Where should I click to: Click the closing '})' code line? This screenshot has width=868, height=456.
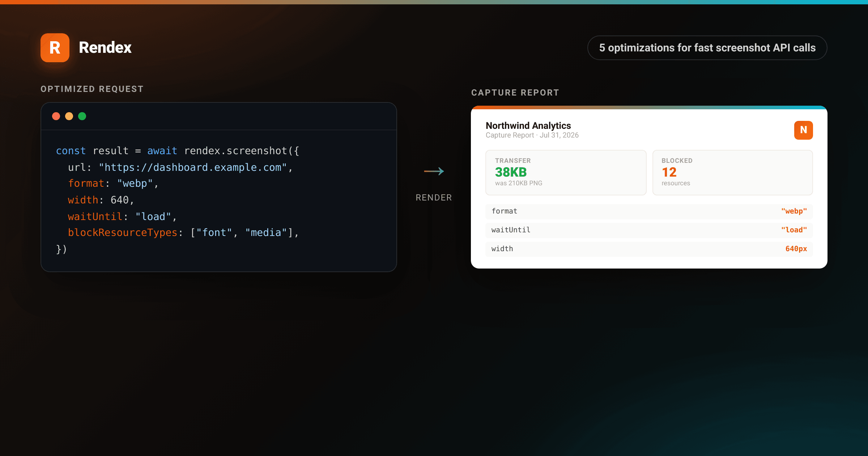pos(61,249)
